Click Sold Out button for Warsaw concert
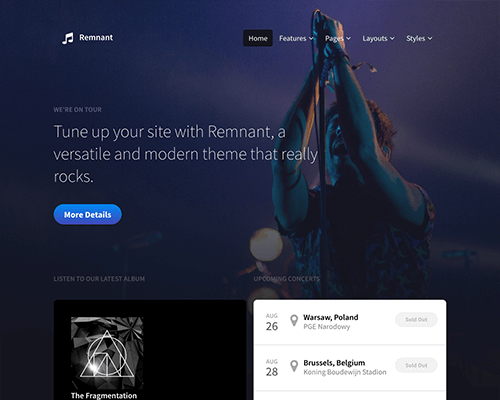Viewport: 500px width, 400px height. (416, 319)
